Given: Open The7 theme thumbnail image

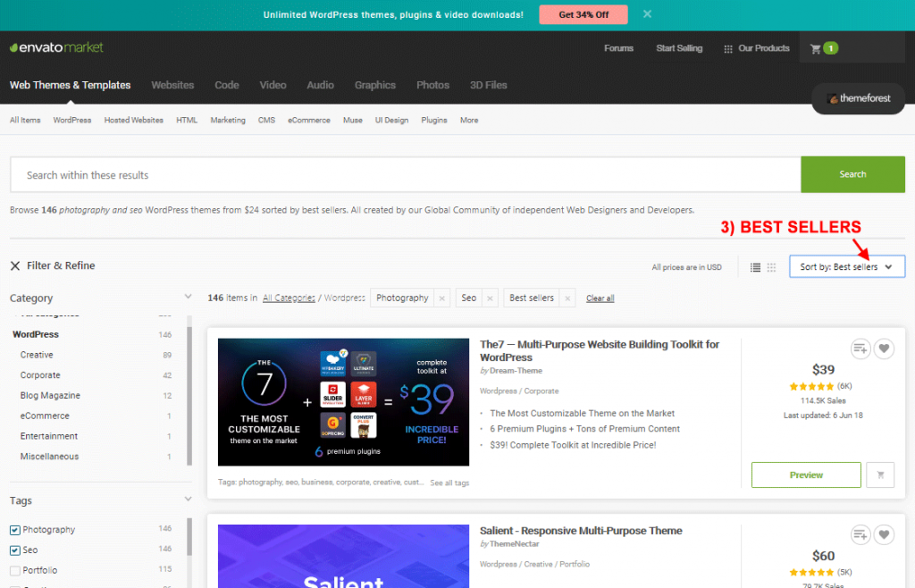Looking at the screenshot, I should coord(343,402).
